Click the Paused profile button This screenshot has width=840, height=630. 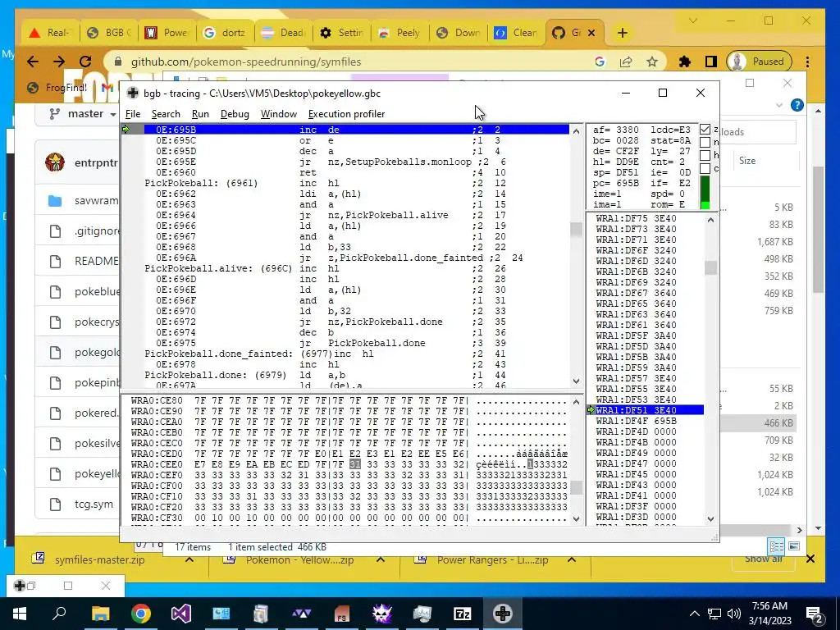click(759, 62)
